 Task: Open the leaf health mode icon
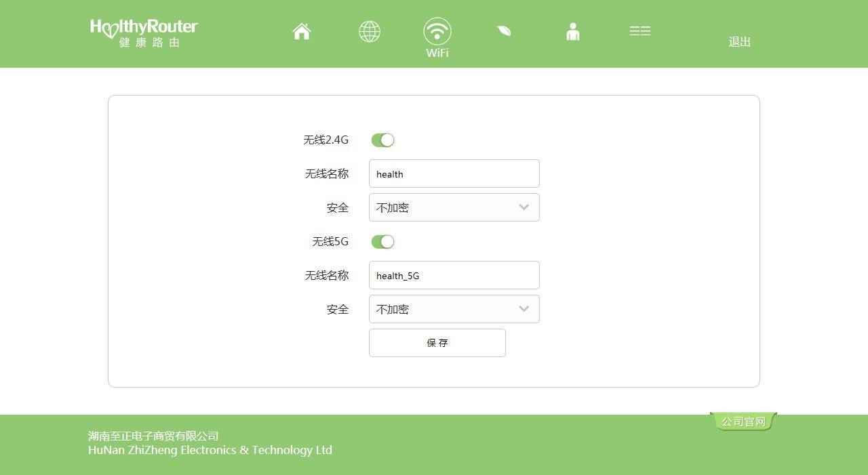tap(504, 31)
